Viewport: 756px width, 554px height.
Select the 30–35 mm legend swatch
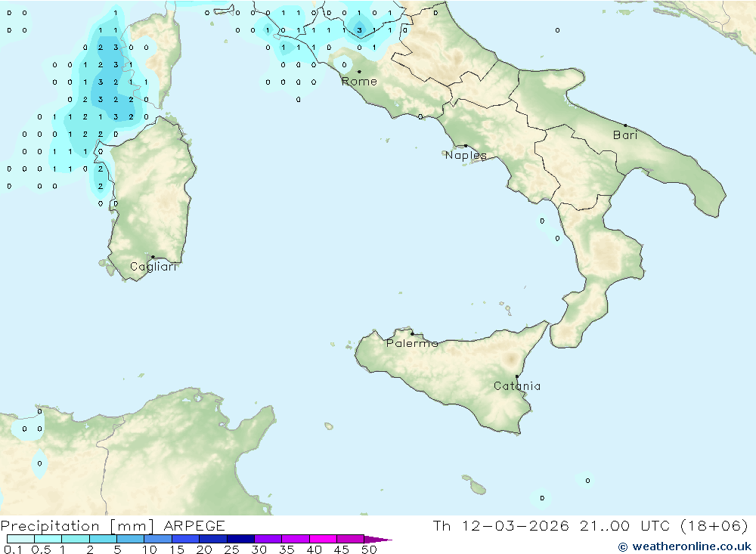pos(268,539)
